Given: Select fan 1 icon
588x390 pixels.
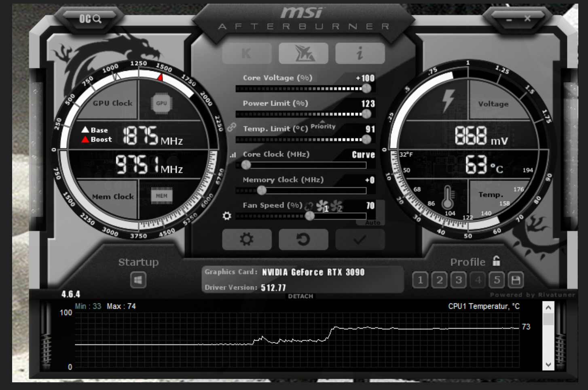Looking at the screenshot, I should [322, 206].
